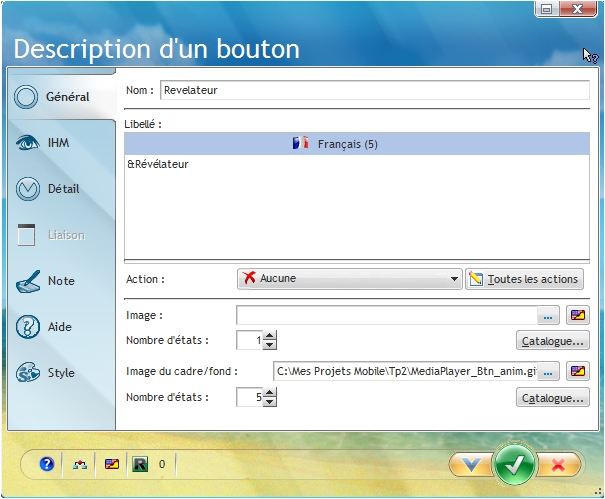
Task: Browse for cadre/fond image with ... button
Action: [548, 372]
